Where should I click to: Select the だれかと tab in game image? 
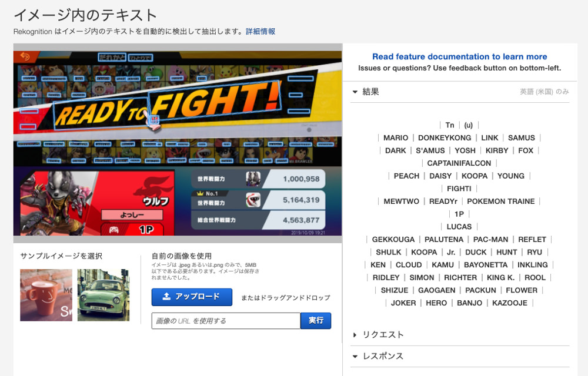point(112,58)
